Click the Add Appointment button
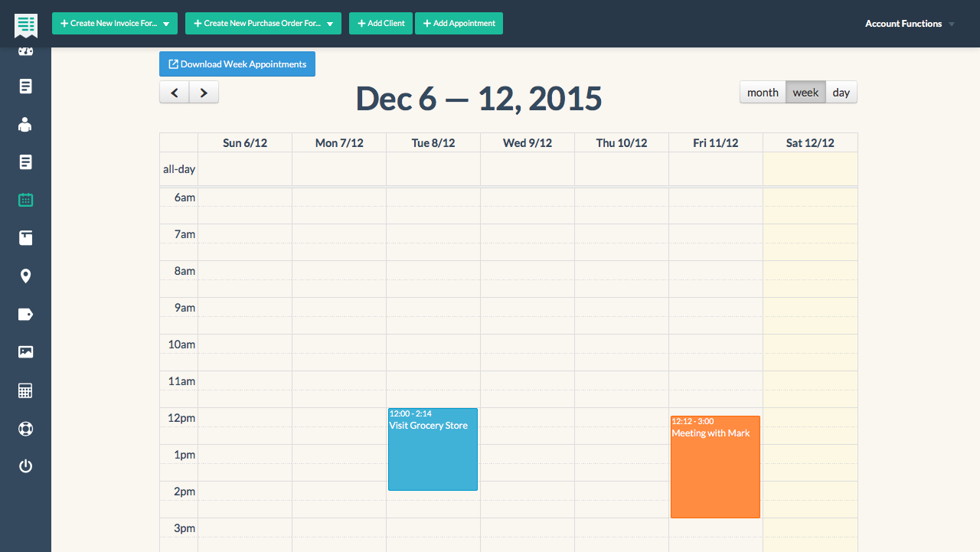980x552 pixels. (x=459, y=23)
